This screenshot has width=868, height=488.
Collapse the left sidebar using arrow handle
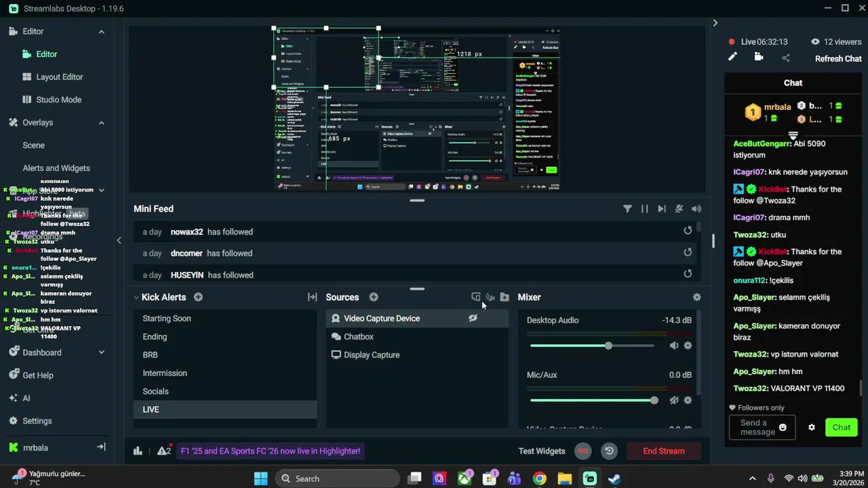(119, 240)
